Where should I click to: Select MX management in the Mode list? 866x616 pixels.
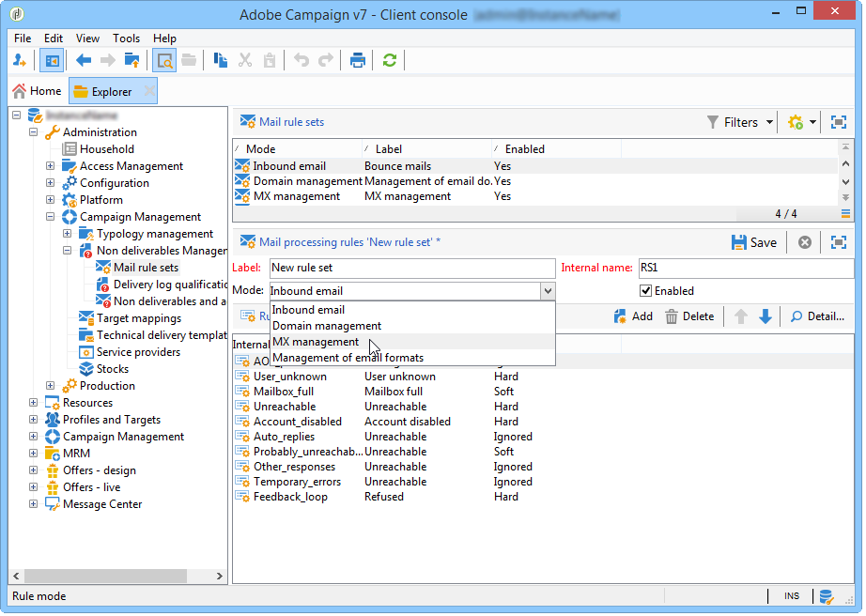(412, 342)
